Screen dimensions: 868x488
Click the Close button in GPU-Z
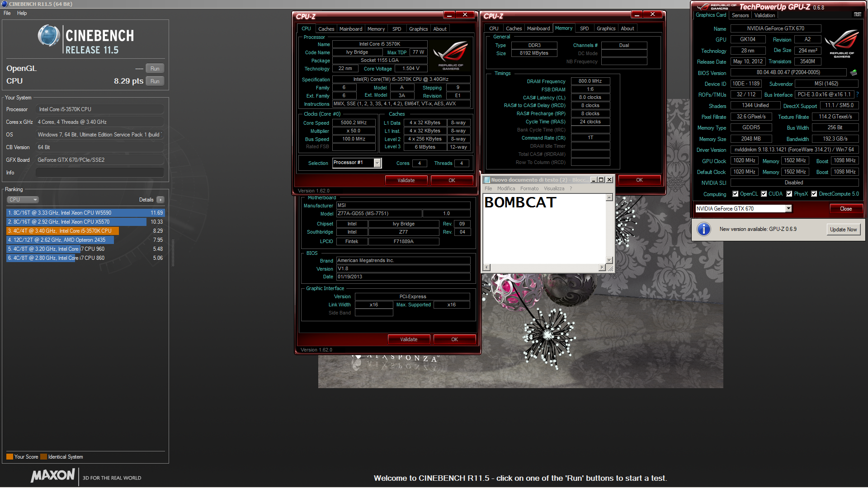[x=846, y=209]
